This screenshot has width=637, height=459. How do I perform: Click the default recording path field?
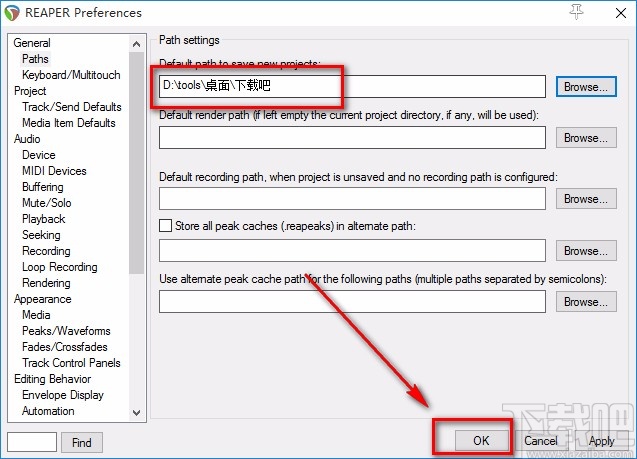tap(352, 199)
